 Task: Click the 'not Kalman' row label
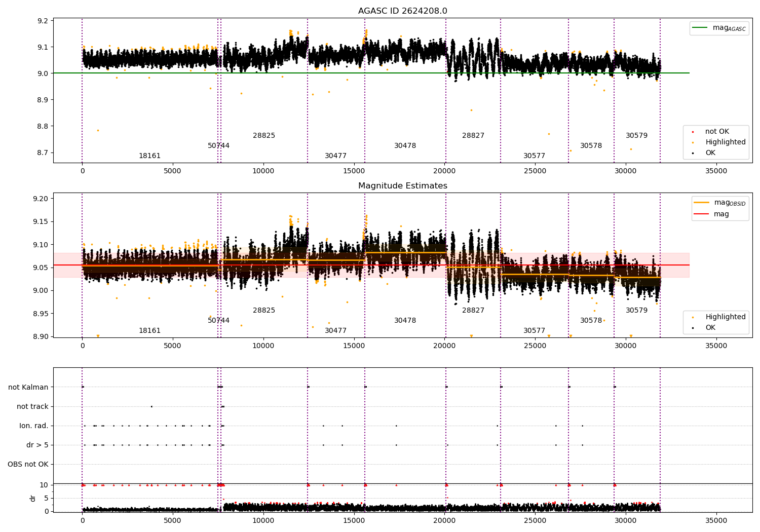coord(28,387)
